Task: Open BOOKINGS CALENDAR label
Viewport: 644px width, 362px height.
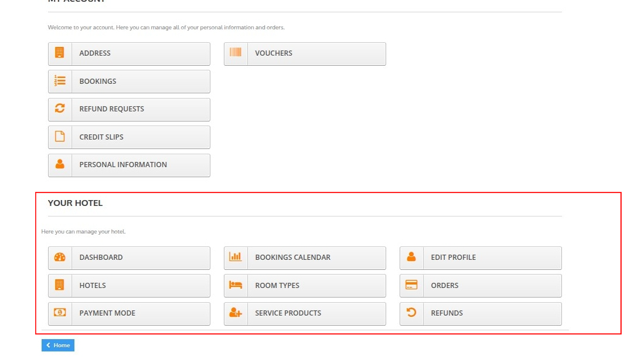Action: (x=293, y=258)
